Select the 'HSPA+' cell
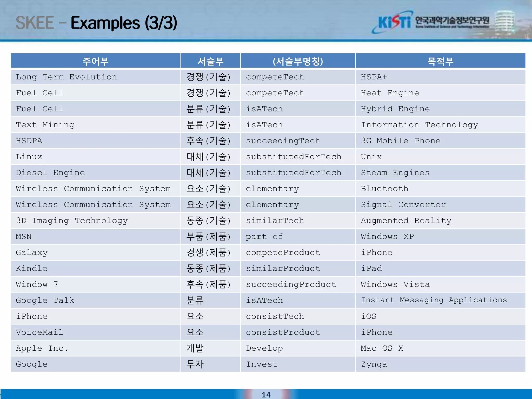This screenshot has width=532, height=399. click(440, 77)
